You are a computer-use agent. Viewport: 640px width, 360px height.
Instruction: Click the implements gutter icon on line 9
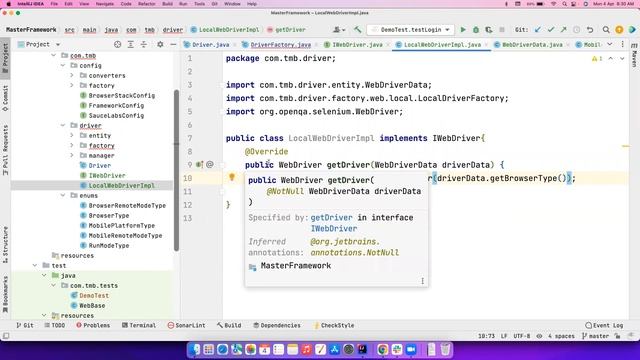coord(199,164)
